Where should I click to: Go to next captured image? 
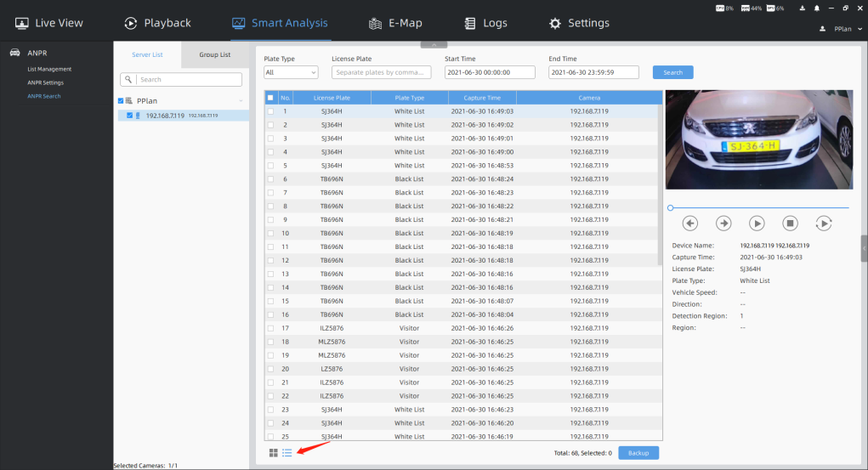tap(723, 223)
